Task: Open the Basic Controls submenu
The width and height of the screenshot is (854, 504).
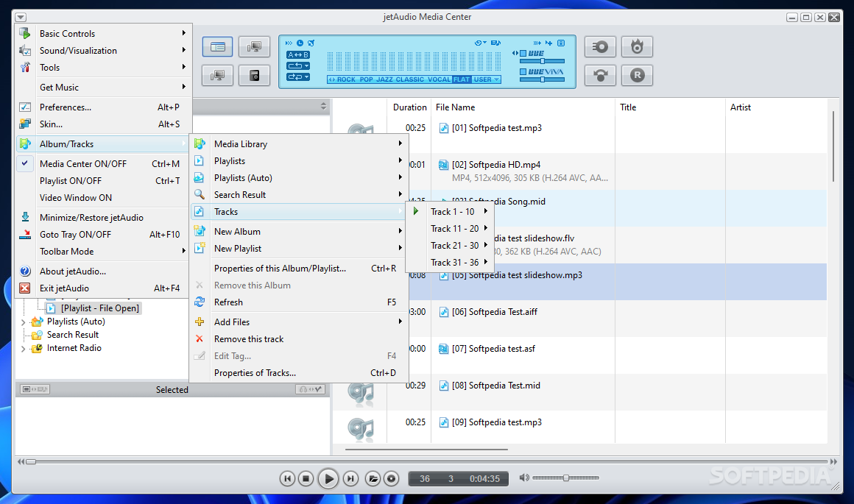Action: click(x=102, y=34)
